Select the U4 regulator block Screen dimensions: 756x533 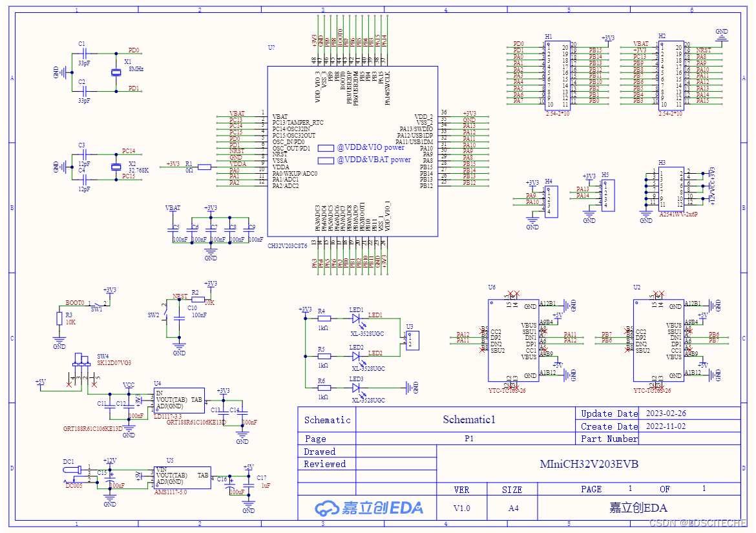[x=180, y=401]
